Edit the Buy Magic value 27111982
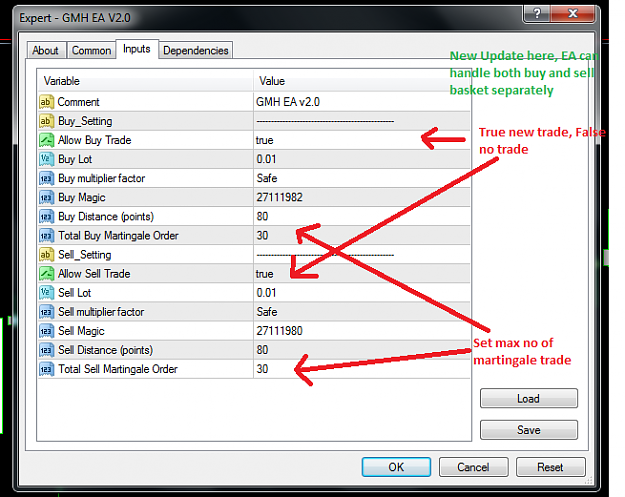625x497 pixels. (x=279, y=198)
